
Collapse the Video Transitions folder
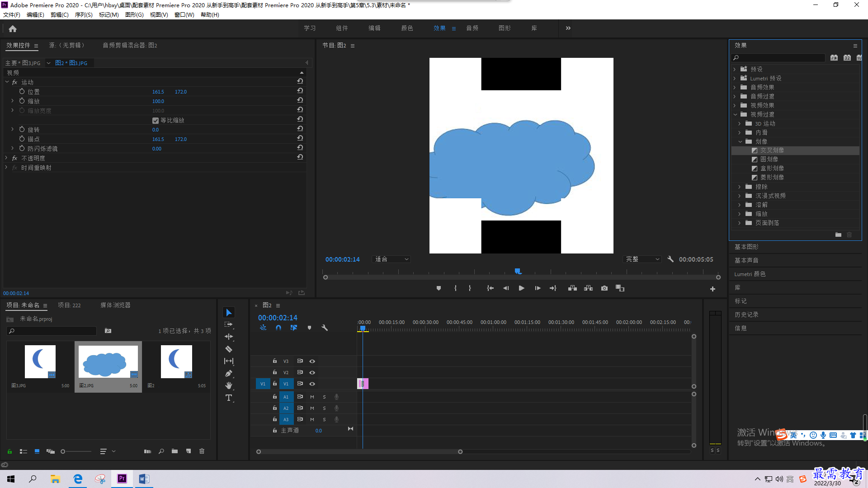point(735,114)
